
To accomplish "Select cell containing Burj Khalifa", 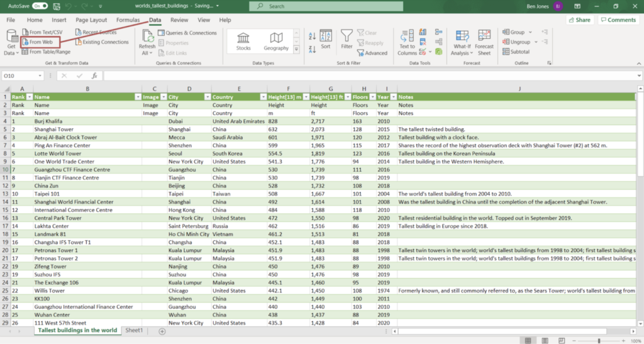I will [x=87, y=121].
